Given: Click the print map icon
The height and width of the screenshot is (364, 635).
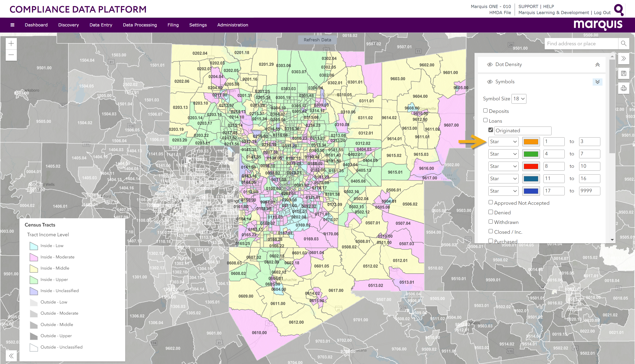Looking at the screenshot, I should 623,88.
